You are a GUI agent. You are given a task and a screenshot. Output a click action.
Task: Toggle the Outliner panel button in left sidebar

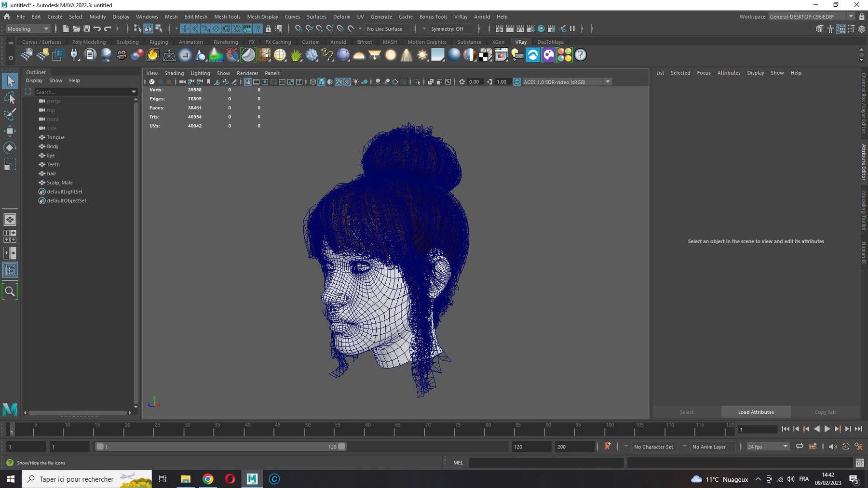(x=10, y=270)
